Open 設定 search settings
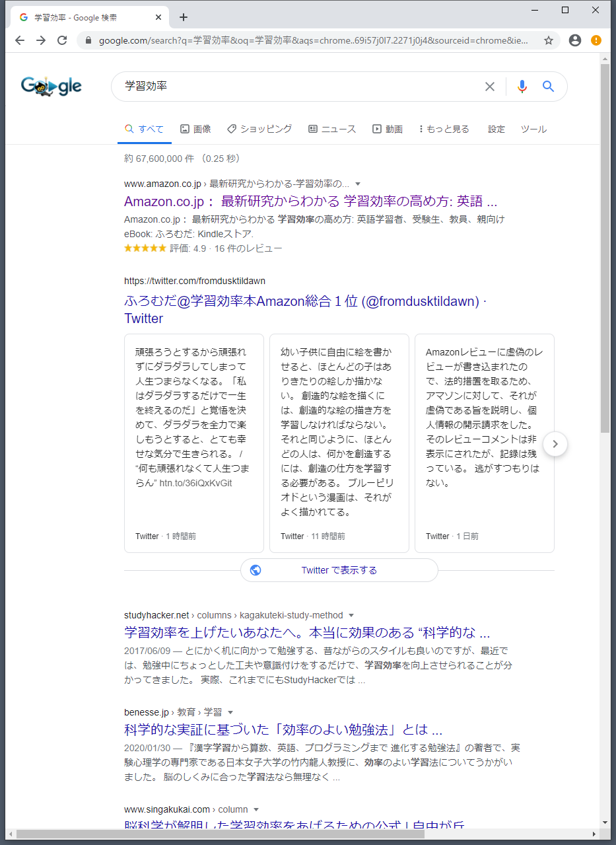 pos(496,129)
